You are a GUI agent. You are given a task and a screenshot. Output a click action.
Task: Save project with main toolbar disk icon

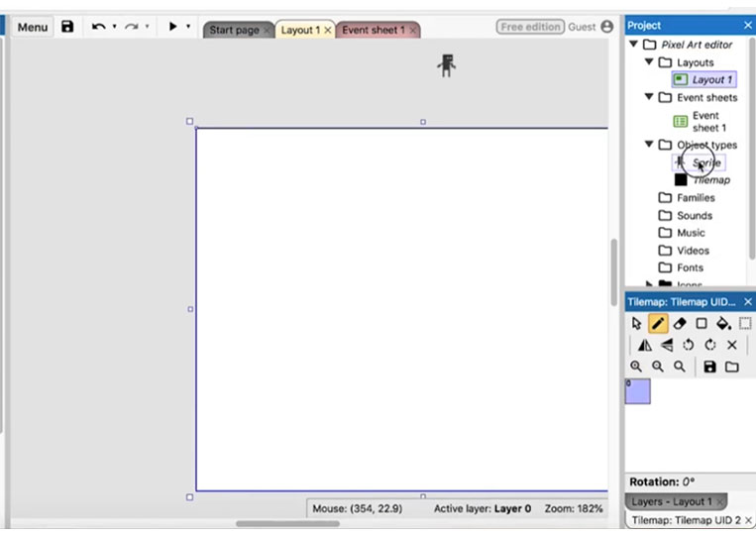[67, 27]
